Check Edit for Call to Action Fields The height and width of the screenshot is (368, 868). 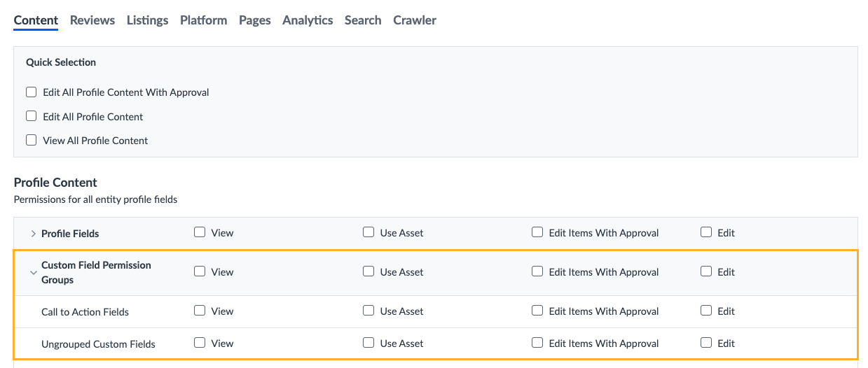[706, 311]
